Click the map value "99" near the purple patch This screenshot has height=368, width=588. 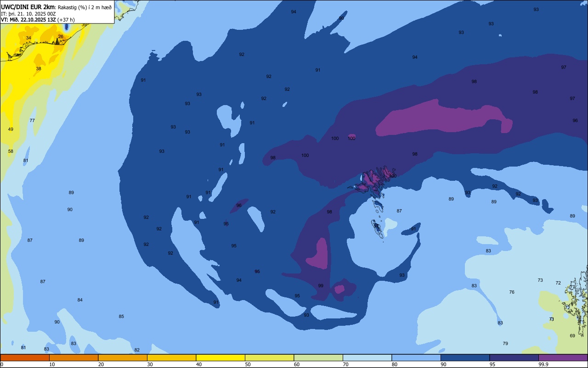321,286
